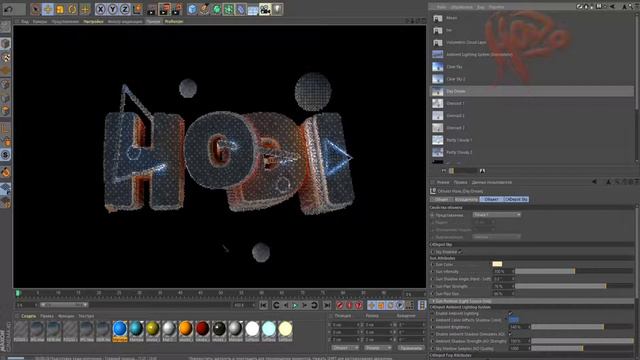Adjust the Ambient Brightness slider

(582, 327)
